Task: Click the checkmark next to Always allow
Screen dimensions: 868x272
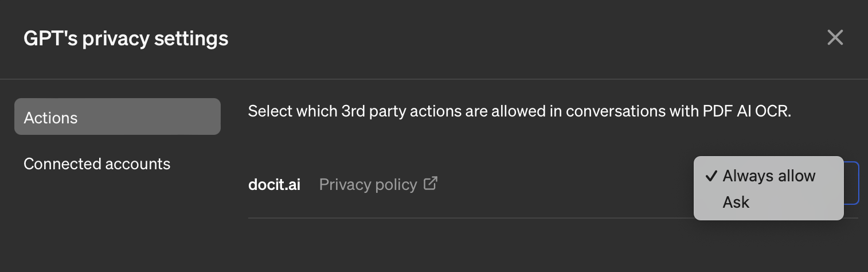Action: (711, 176)
